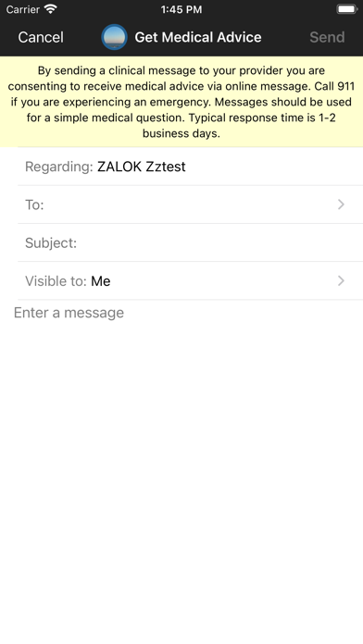
Task: Tap the Me value in Visible to
Action: (x=101, y=281)
